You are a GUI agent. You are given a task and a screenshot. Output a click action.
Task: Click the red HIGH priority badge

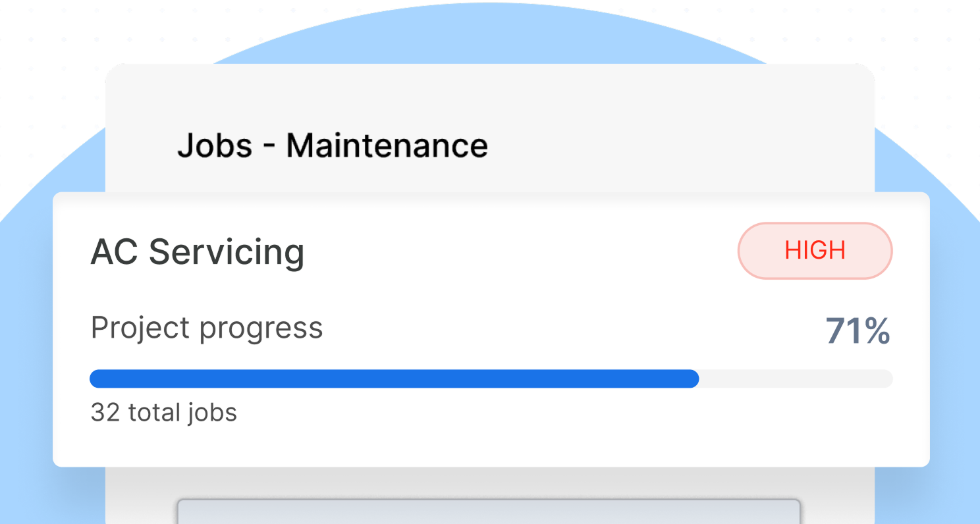815,251
